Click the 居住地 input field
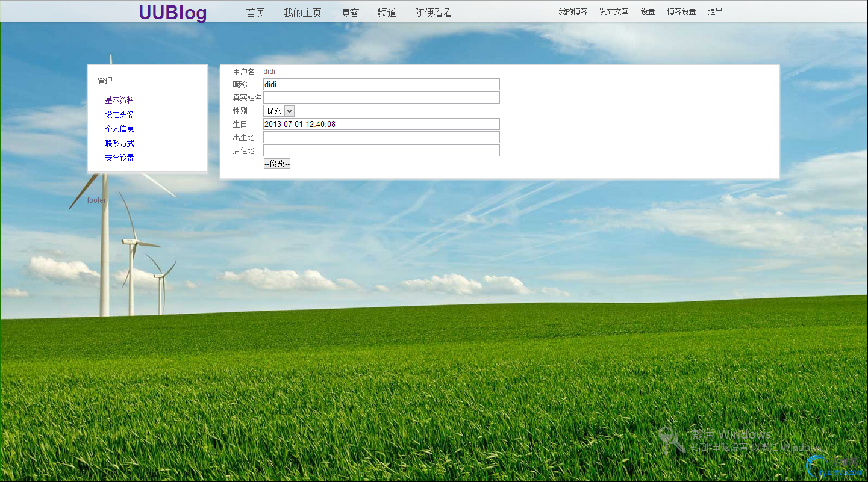 coord(381,150)
